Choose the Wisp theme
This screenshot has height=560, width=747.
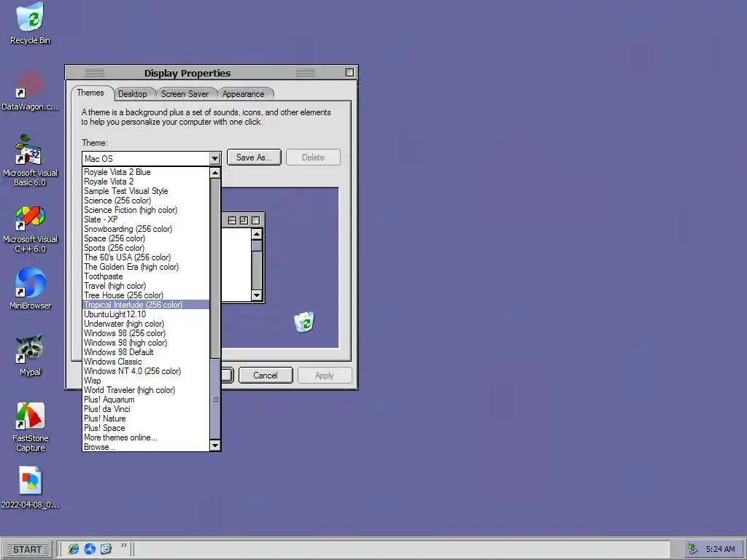click(x=146, y=381)
